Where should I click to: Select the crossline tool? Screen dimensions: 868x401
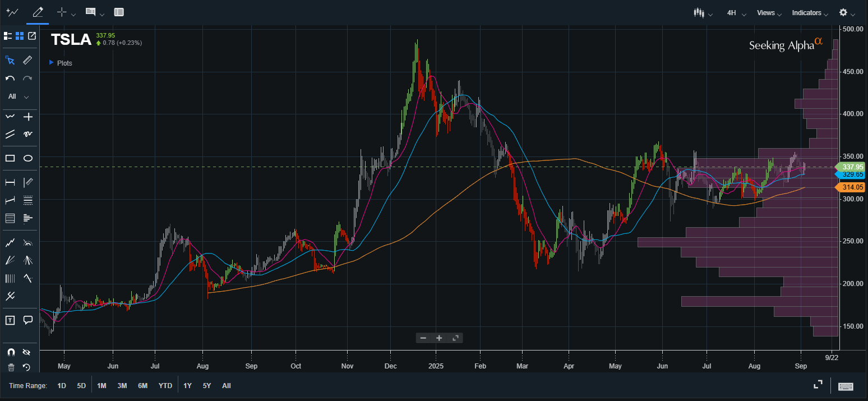[27, 117]
